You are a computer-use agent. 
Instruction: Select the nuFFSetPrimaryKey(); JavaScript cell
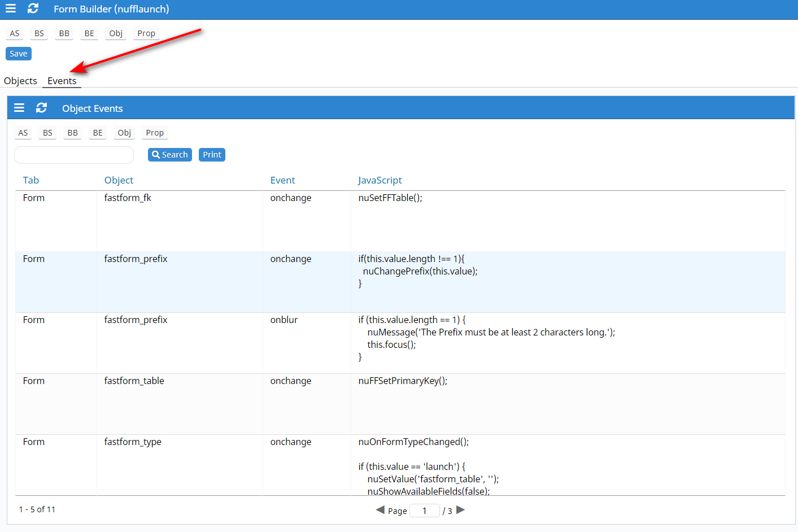[568, 404]
